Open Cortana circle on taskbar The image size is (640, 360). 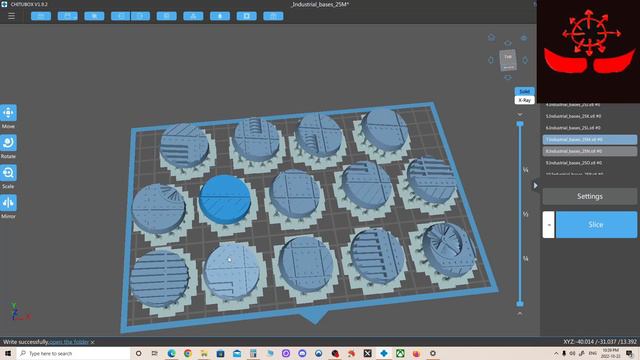tap(138, 353)
